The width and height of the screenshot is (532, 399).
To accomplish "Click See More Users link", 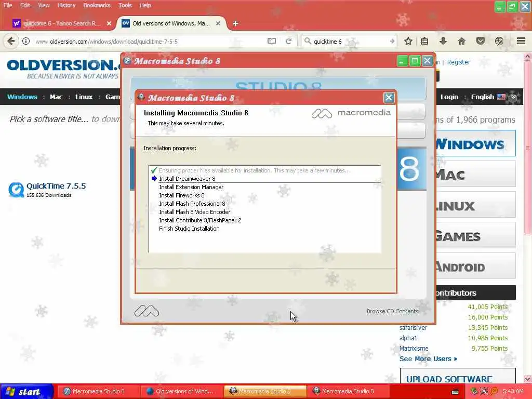I will pyautogui.click(x=428, y=358).
